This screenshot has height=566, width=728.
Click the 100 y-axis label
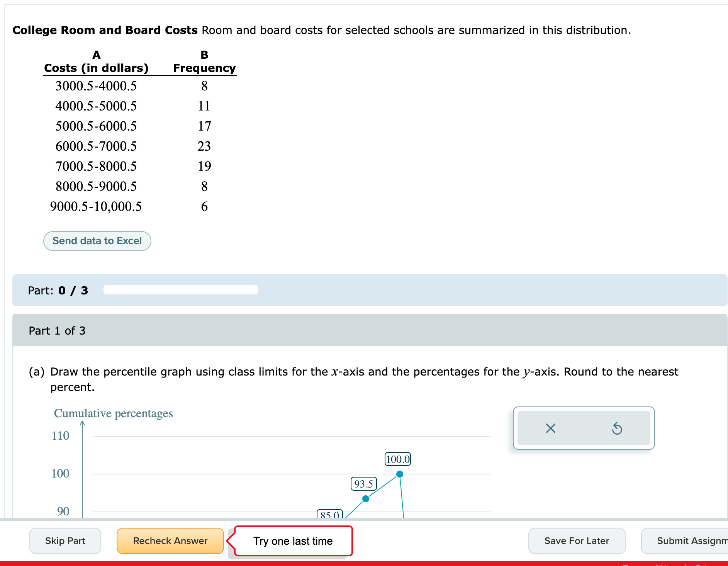[x=61, y=474]
